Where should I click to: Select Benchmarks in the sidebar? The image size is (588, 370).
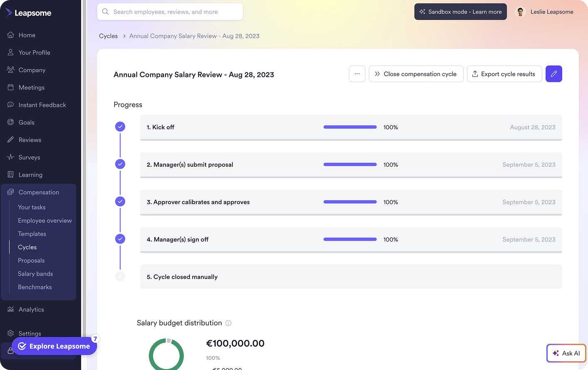pos(35,287)
